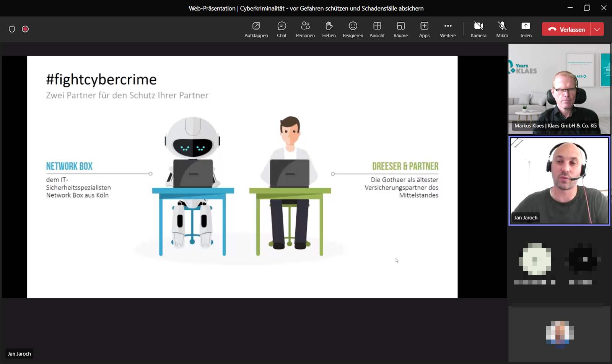Unmute the Mikro microphone
The height and width of the screenshot is (364, 612).
pos(502,29)
